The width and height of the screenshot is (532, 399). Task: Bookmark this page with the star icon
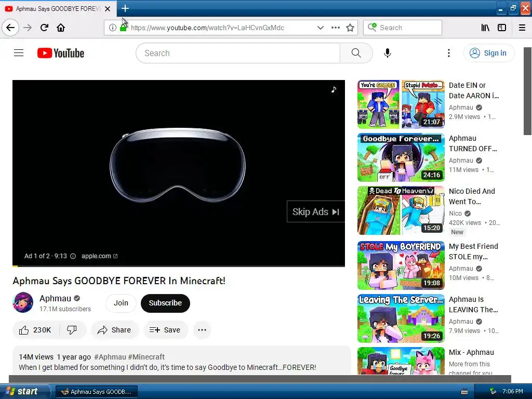pos(350,28)
